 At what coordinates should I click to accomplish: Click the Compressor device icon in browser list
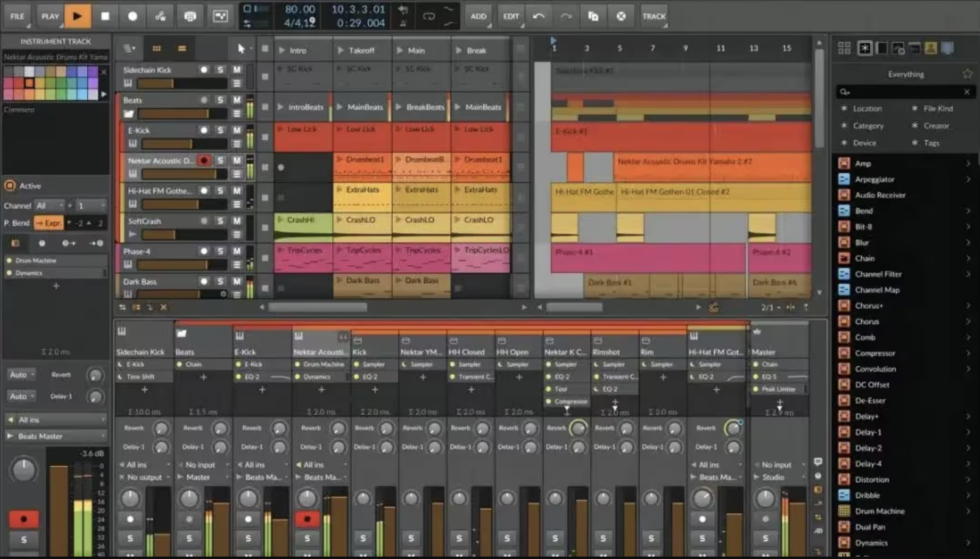844,353
